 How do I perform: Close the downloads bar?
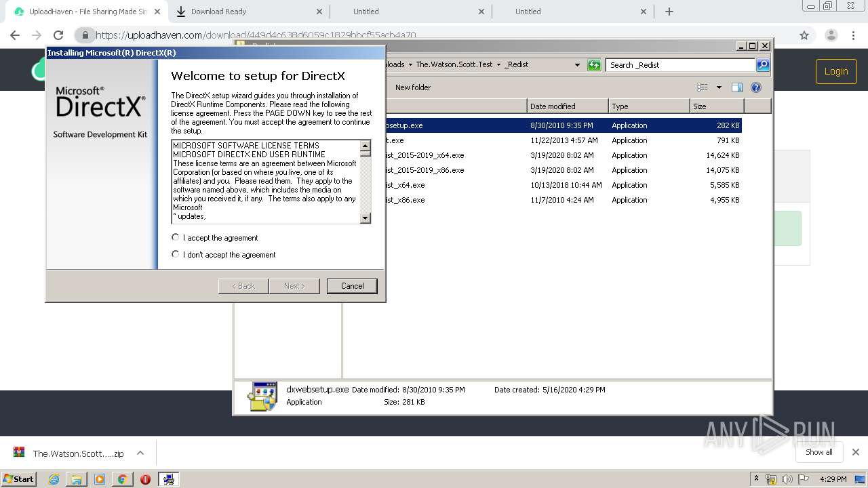pyautogui.click(x=855, y=452)
